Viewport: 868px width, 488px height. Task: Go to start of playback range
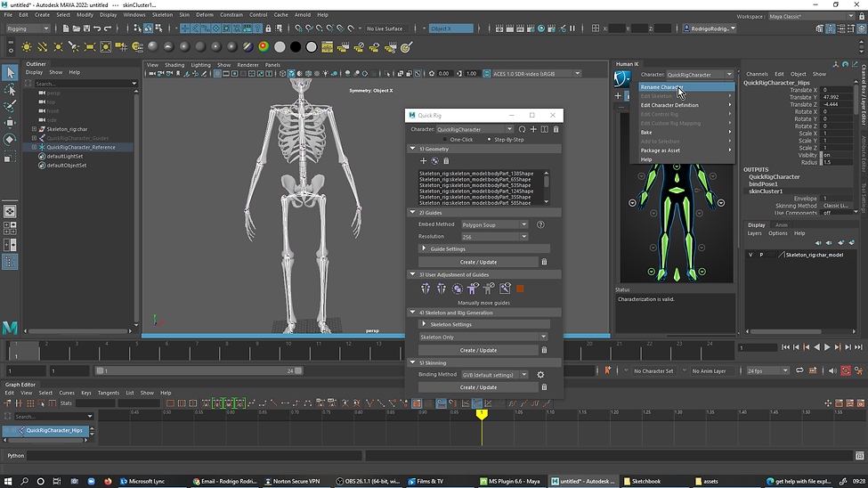click(x=785, y=347)
